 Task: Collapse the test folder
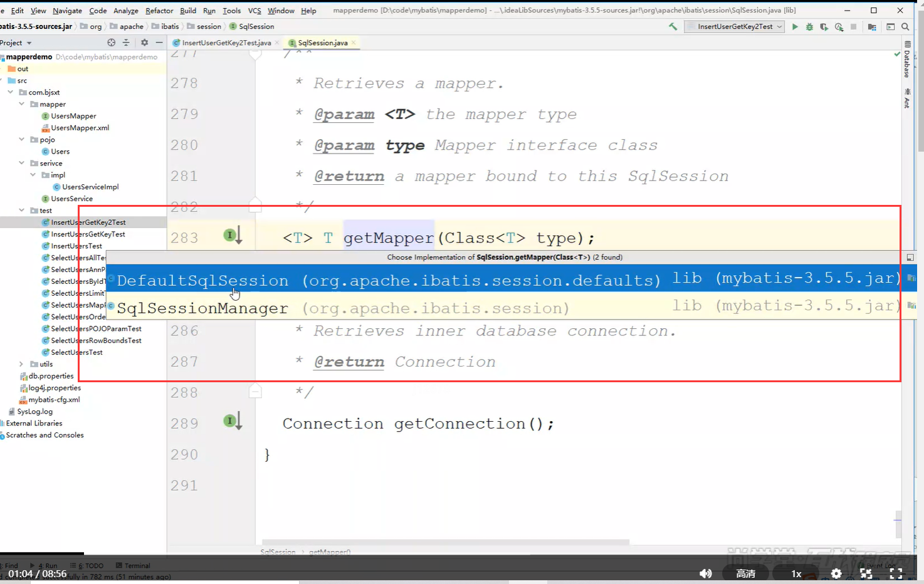click(x=22, y=211)
